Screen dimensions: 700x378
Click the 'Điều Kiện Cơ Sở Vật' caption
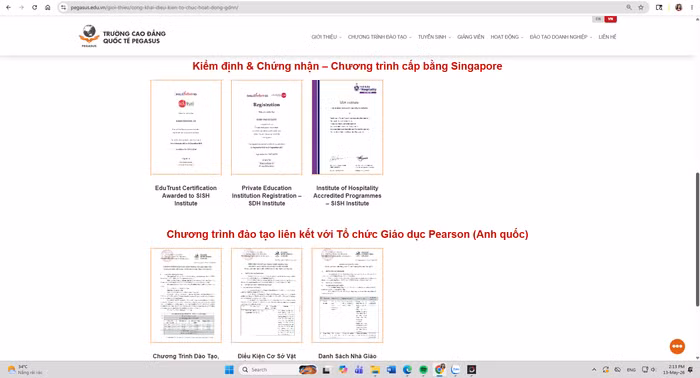tap(267, 356)
